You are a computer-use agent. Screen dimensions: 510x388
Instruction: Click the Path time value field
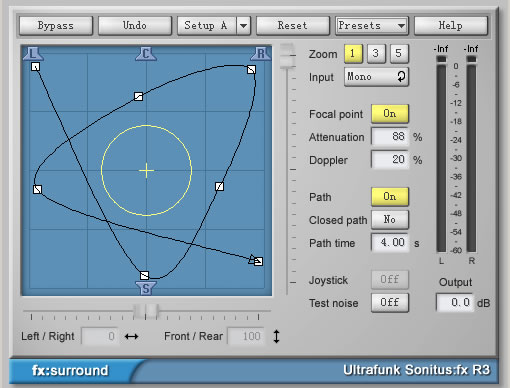[x=390, y=243]
